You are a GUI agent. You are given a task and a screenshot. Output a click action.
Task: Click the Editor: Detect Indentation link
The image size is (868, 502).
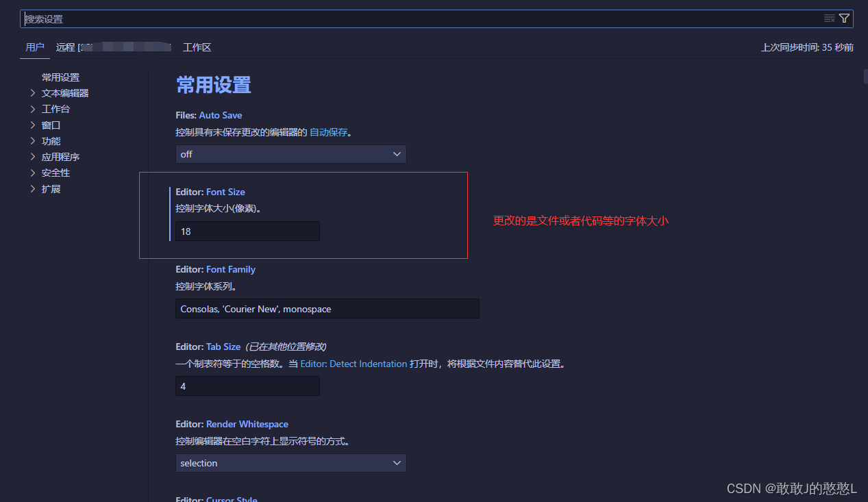click(x=354, y=364)
